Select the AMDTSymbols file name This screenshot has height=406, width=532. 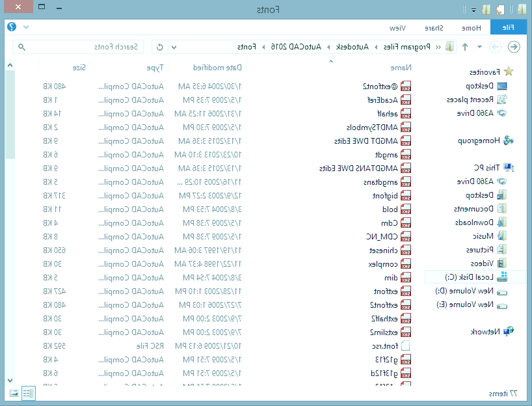pyautogui.click(x=372, y=128)
